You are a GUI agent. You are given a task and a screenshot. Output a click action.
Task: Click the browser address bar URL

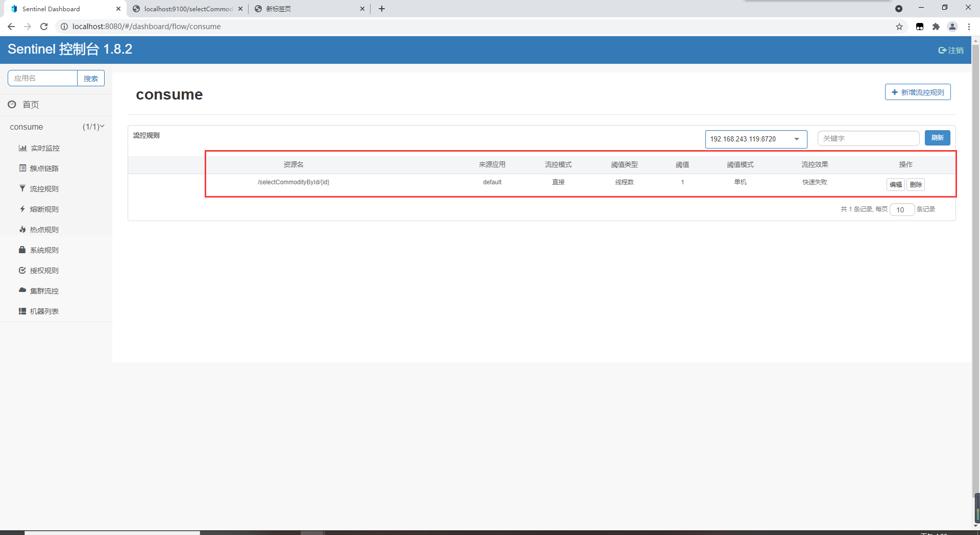click(x=146, y=27)
